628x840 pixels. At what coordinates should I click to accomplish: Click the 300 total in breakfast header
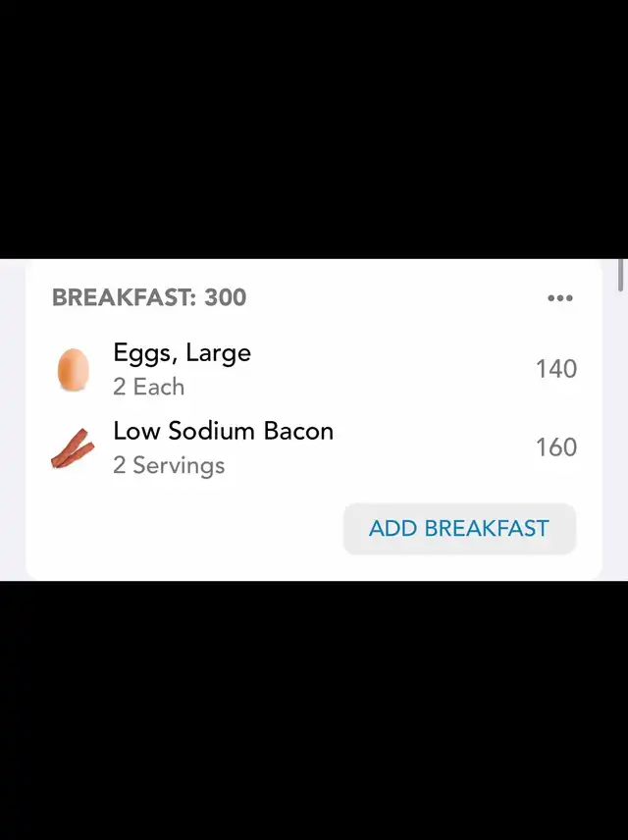pyautogui.click(x=226, y=297)
